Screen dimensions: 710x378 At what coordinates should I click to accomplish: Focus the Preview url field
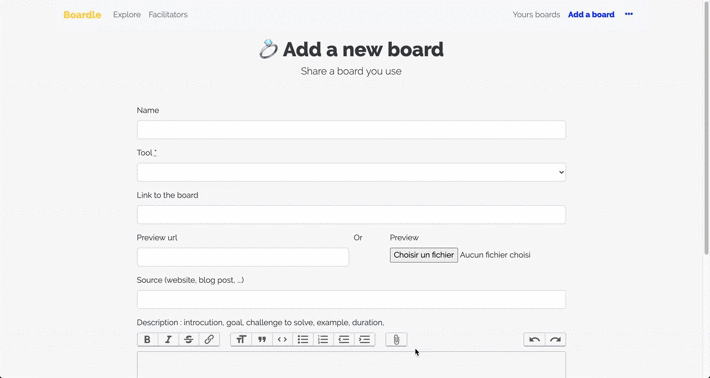[243, 257]
